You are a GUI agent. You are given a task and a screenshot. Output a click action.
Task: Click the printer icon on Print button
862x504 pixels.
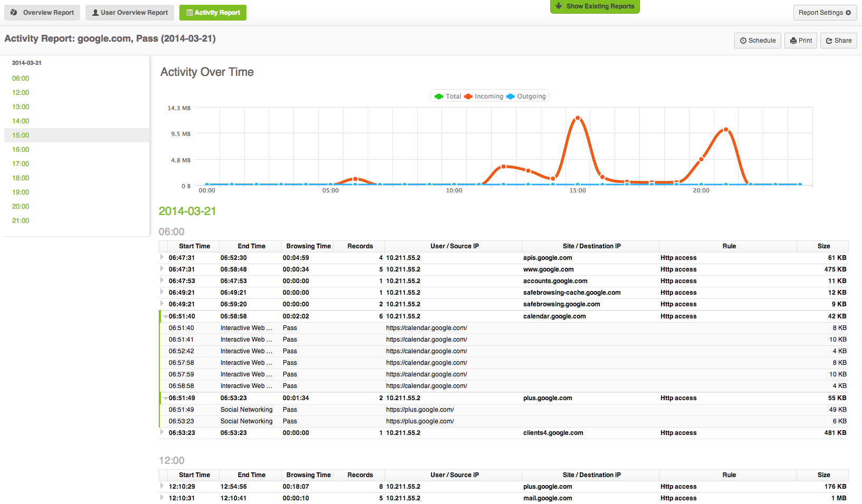(x=793, y=41)
